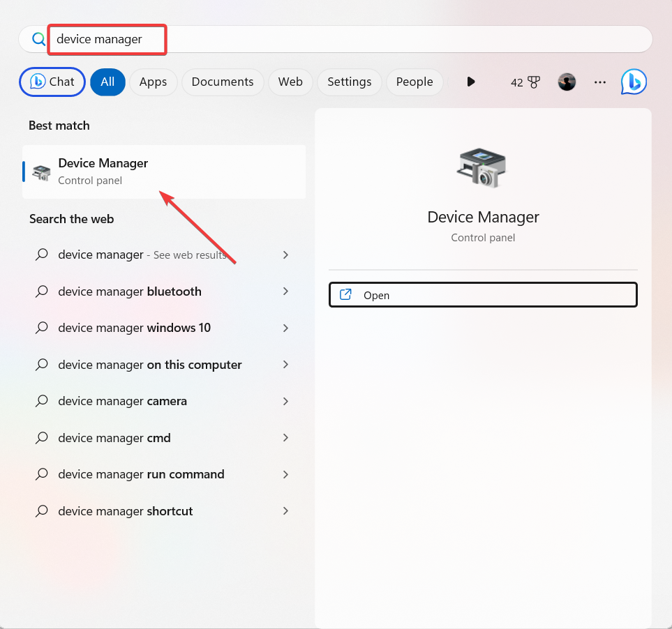Click the search magnifier icon in search box
Viewport: 672px width, 629px height.
point(38,39)
